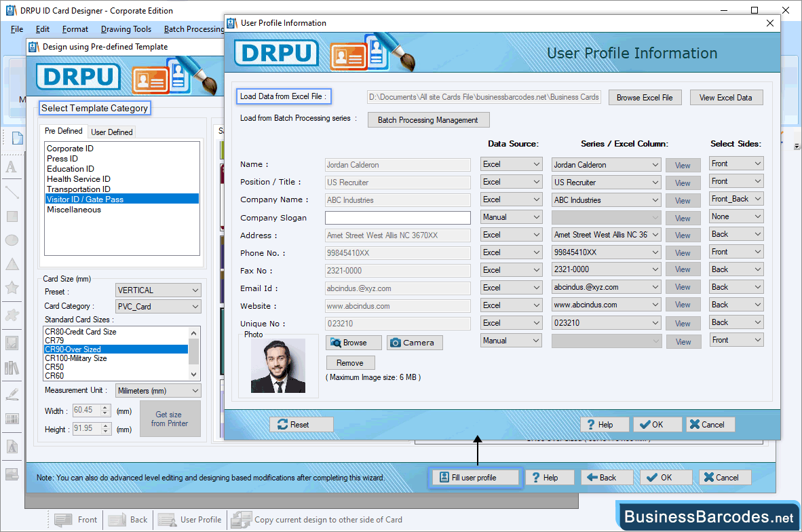This screenshot has width=802, height=532.
Task: Select star shape tool in left toolbar
Action: [12, 288]
